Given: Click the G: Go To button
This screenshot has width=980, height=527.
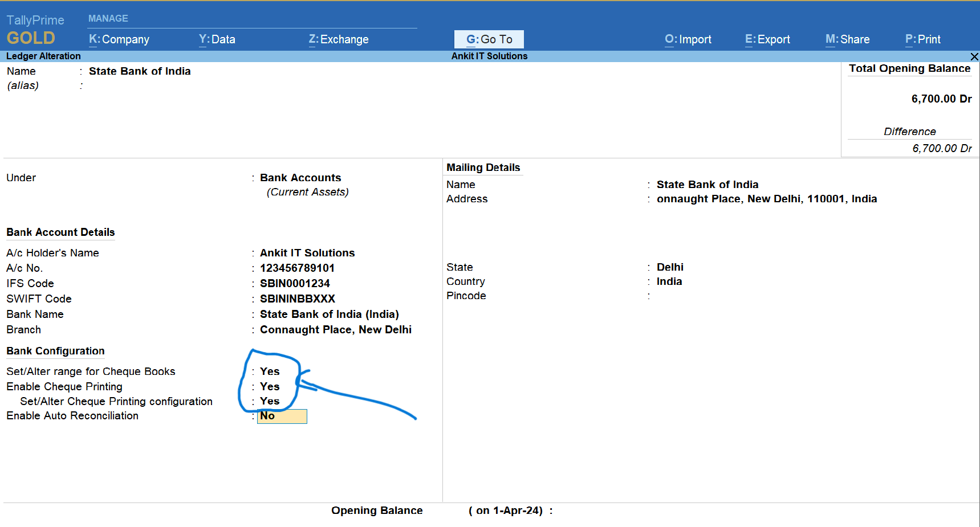Looking at the screenshot, I should tap(489, 39).
